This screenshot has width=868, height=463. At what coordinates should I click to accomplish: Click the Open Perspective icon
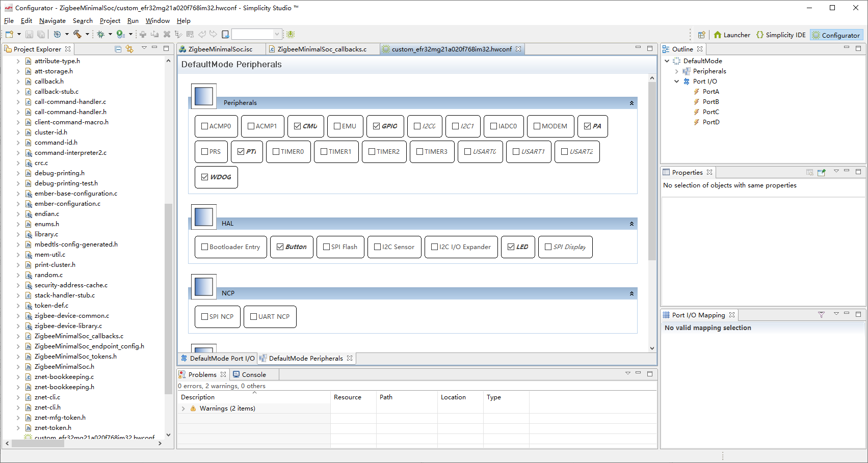[701, 35]
